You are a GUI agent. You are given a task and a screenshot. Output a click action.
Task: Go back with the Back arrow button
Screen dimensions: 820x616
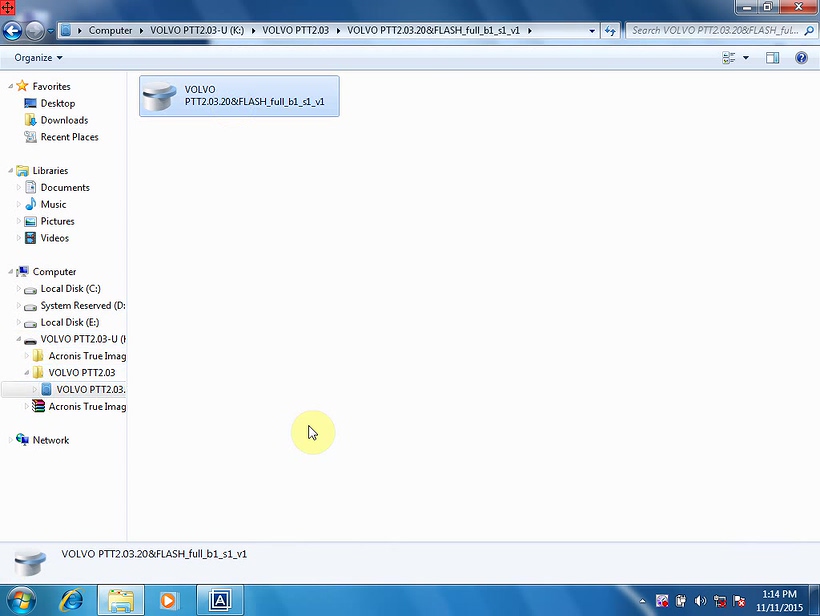click(12, 31)
